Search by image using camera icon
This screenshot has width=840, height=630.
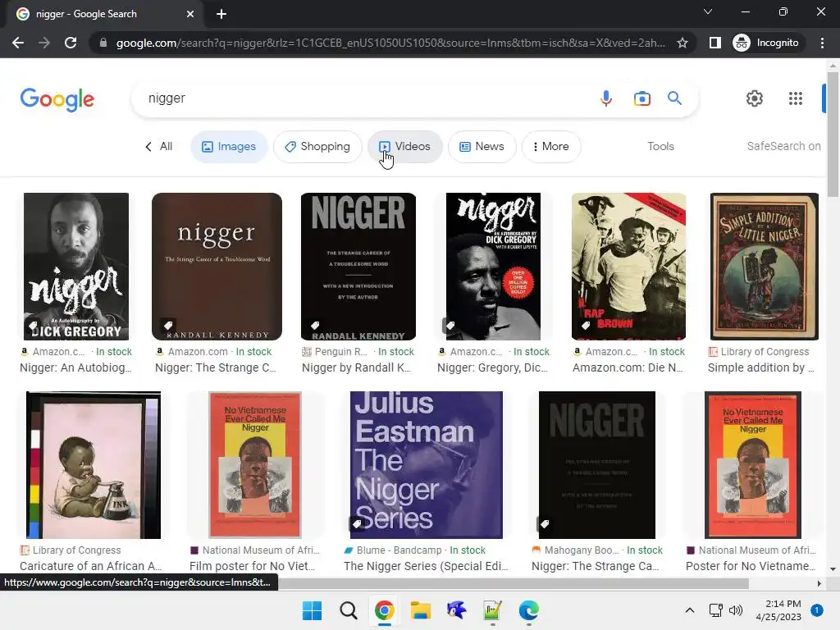point(641,98)
